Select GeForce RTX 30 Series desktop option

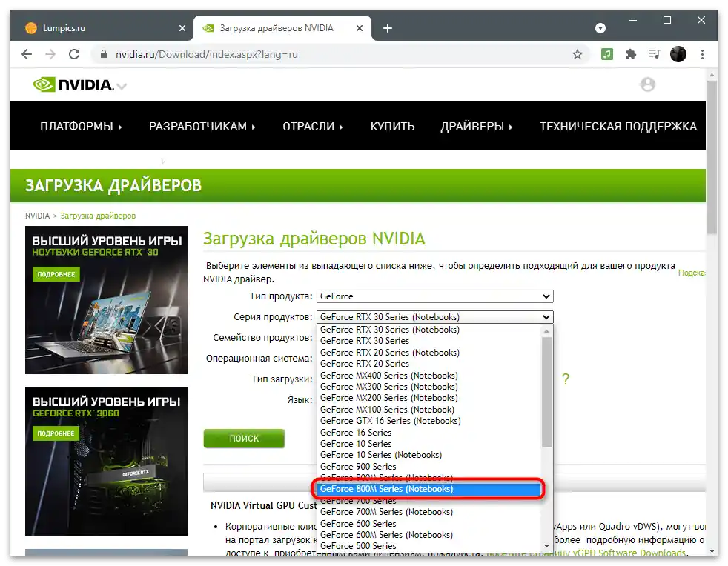point(429,341)
